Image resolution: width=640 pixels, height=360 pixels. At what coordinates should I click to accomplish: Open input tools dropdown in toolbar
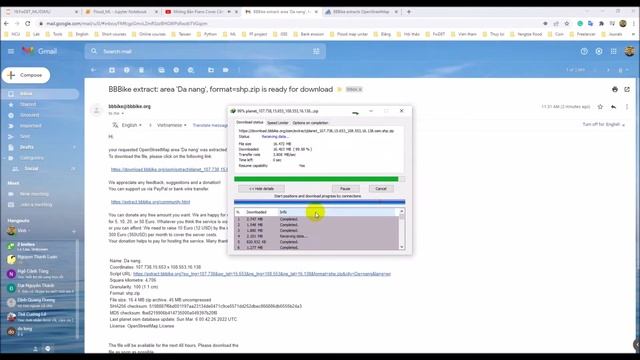click(x=627, y=70)
